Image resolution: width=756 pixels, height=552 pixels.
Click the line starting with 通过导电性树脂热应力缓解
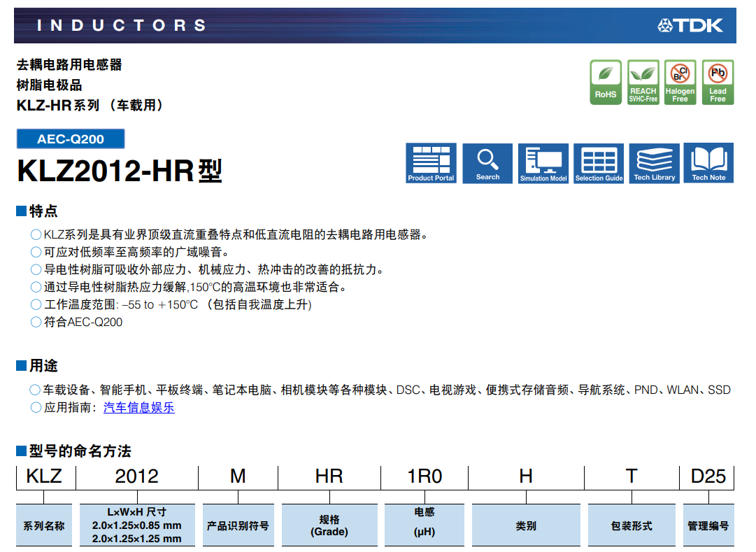point(189,287)
